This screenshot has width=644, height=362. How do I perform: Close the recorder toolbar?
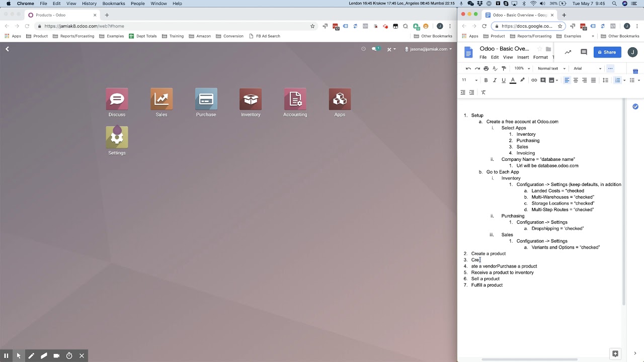(82, 355)
